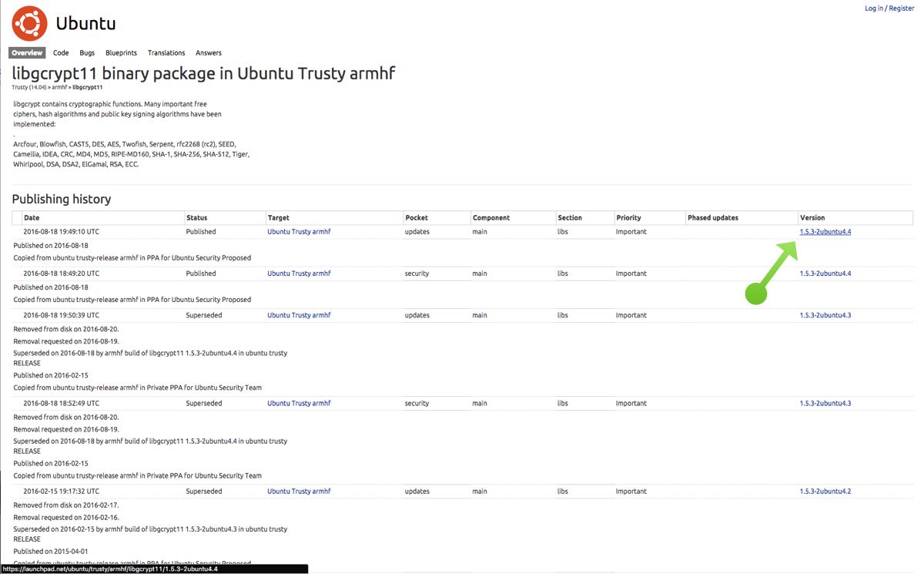Open version 1.5.3-2ubuntu4.3 in superseded updates row
Image resolution: width=924 pixels, height=574 pixels.
click(825, 315)
